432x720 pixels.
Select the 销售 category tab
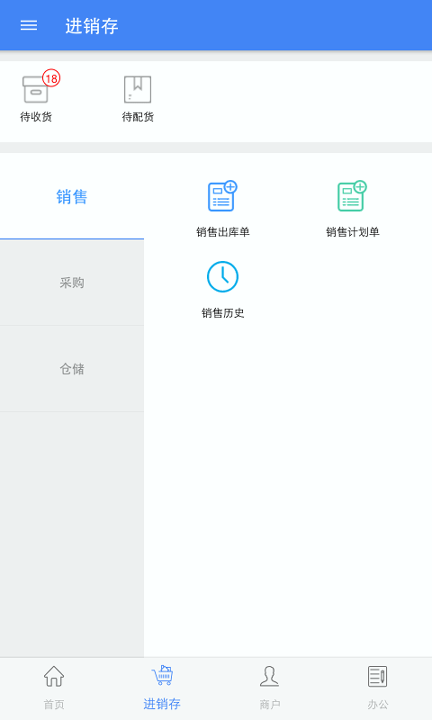72,197
